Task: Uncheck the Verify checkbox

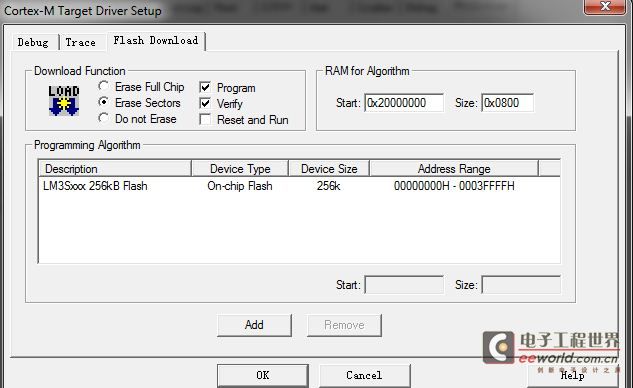Action: click(x=205, y=103)
